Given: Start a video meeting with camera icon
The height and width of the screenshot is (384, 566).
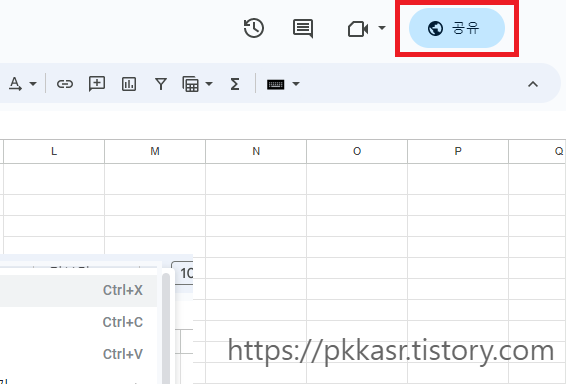Looking at the screenshot, I should (x=358, y=29).
